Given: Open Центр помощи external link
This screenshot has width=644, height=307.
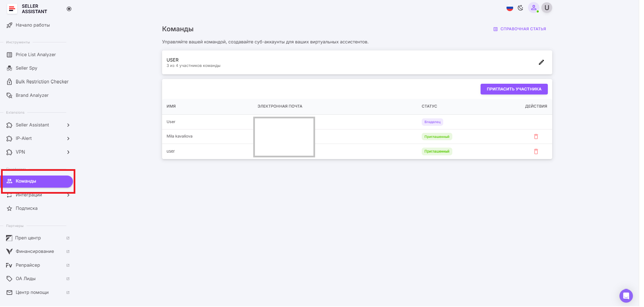Looking at the screenshot, I should point(32,293).
